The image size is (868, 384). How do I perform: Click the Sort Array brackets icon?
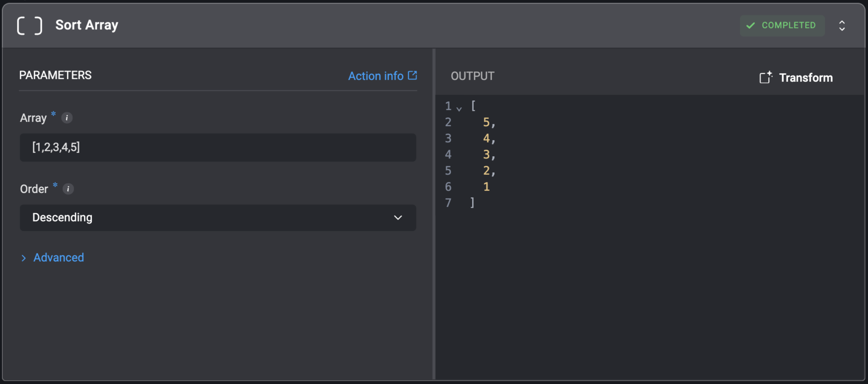point(30,25)
